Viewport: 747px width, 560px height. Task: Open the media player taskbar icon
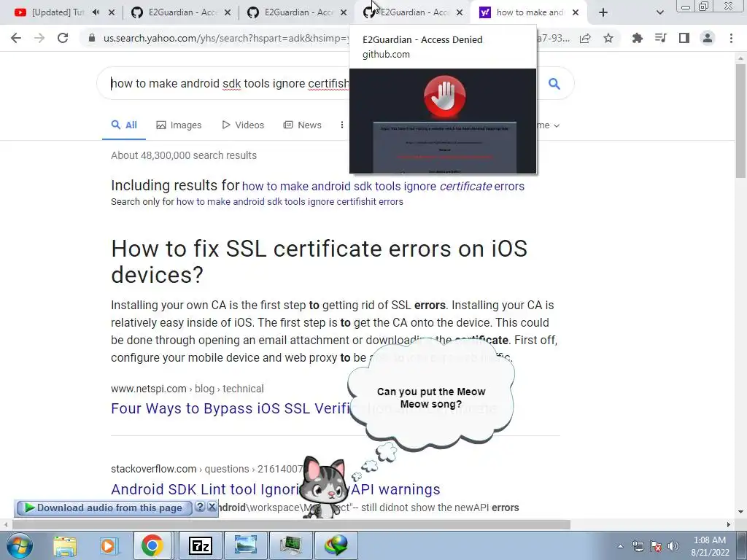[108, 545]
